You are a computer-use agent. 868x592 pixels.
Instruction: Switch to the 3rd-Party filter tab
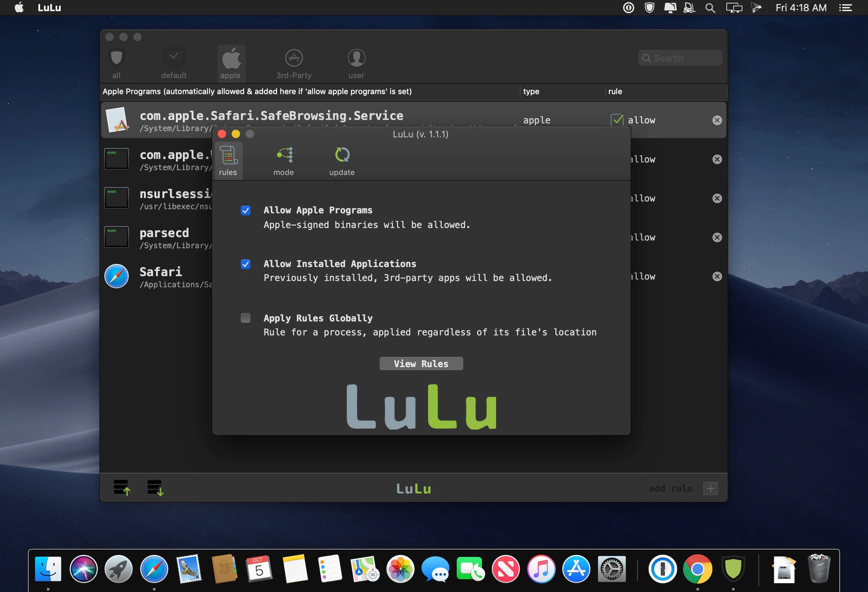[293, 63]
